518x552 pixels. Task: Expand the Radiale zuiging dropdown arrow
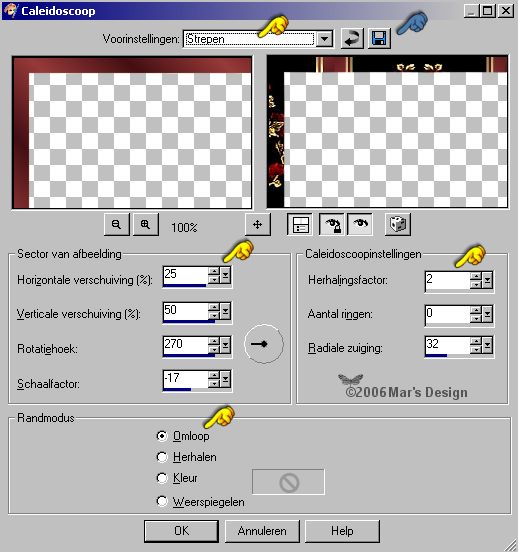click(488, 345)
